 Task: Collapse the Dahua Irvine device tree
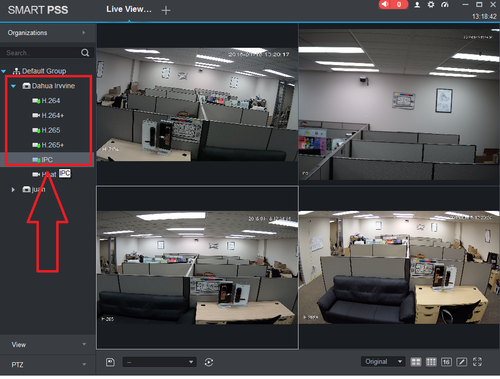[x=13, y=86]
